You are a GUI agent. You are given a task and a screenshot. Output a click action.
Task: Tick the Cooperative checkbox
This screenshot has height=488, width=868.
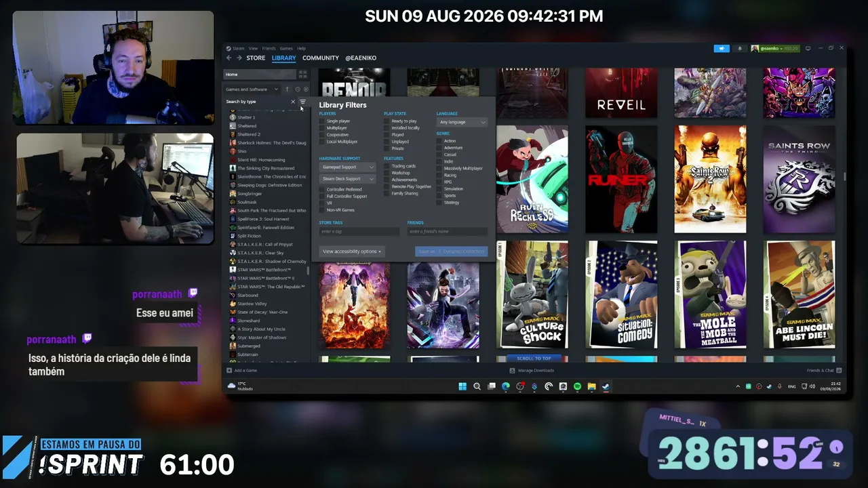pos(322,135)
